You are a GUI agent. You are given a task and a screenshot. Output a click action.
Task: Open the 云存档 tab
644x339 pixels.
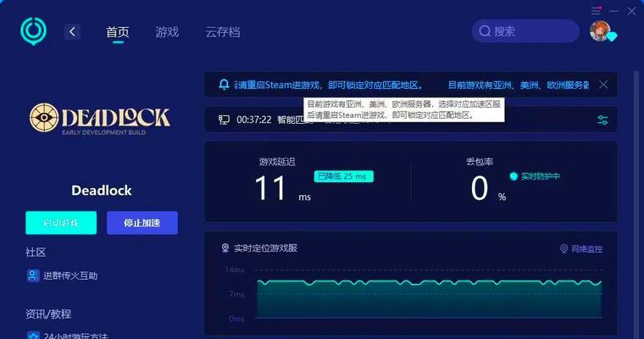(223, 31)
